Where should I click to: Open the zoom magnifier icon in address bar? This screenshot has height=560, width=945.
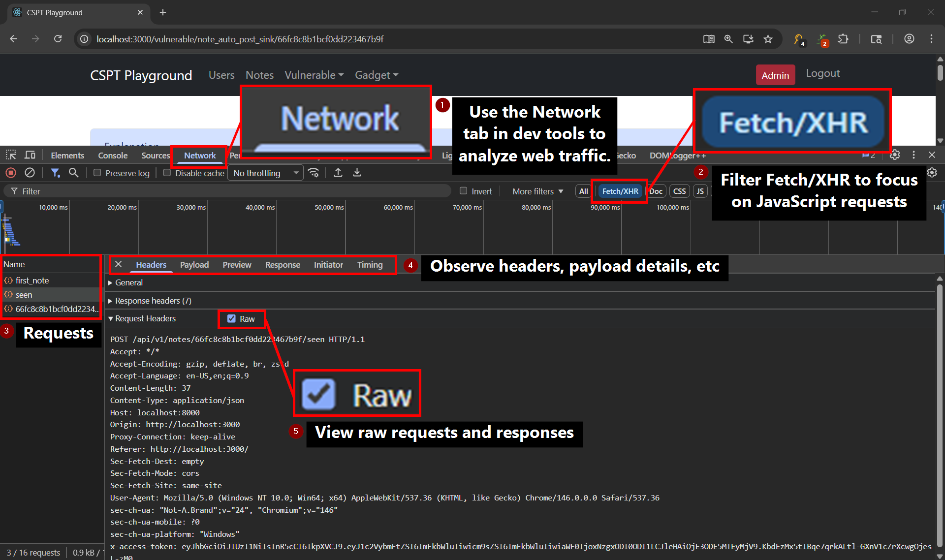click(x=728, y=39)
